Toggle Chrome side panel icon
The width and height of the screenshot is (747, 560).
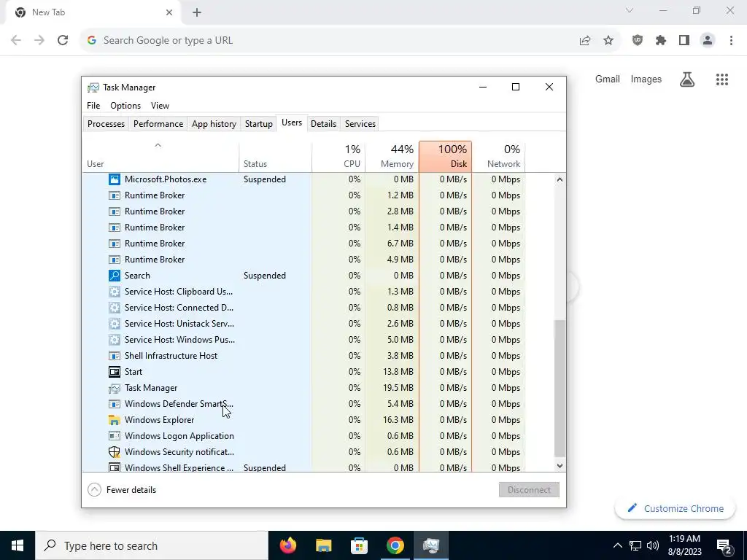[684, 41]
